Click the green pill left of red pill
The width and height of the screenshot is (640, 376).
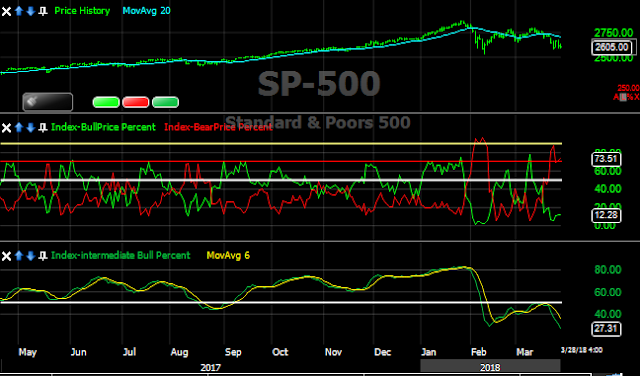coord(106,102)
